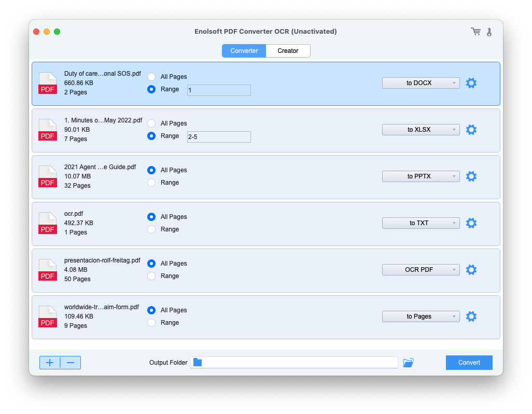Add a file with the plus button
This screenshot has width=532, height=414.
[50, 363]
